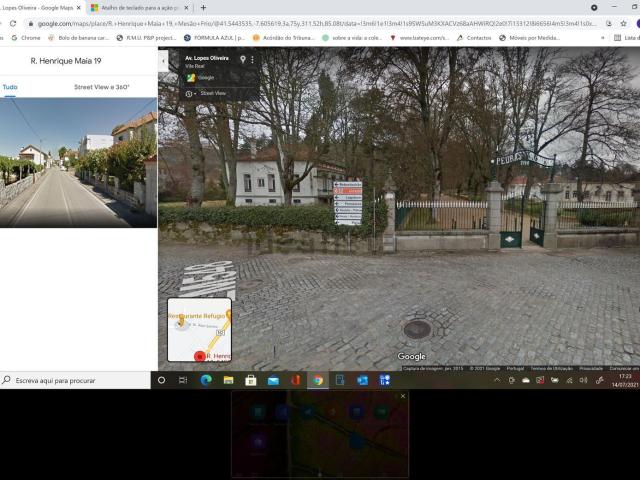Collapse the side panel with the arrow
The image size is (640, 480).
tap(163, 61)
